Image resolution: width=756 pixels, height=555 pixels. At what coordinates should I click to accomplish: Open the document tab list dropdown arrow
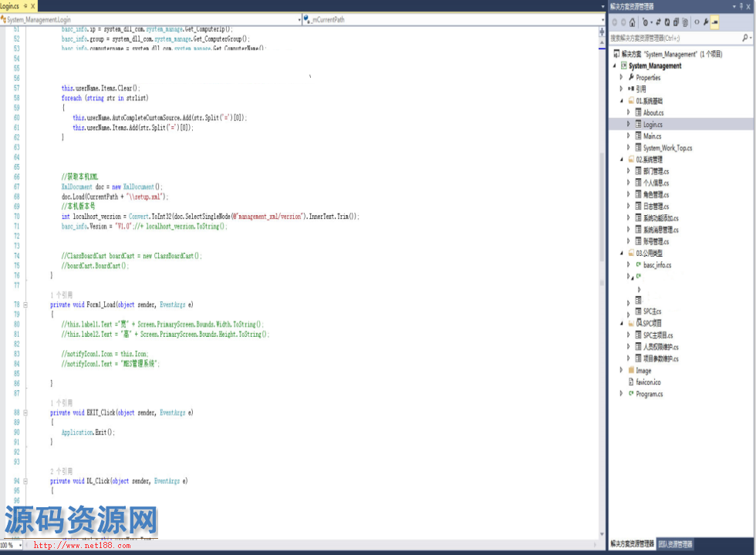point(602,6)
